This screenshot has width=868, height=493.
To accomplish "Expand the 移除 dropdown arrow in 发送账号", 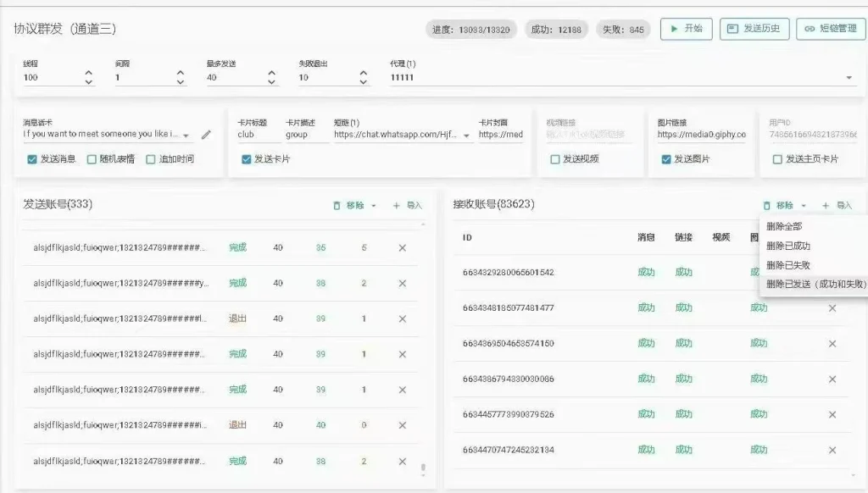I will click(x=374, y=205).
